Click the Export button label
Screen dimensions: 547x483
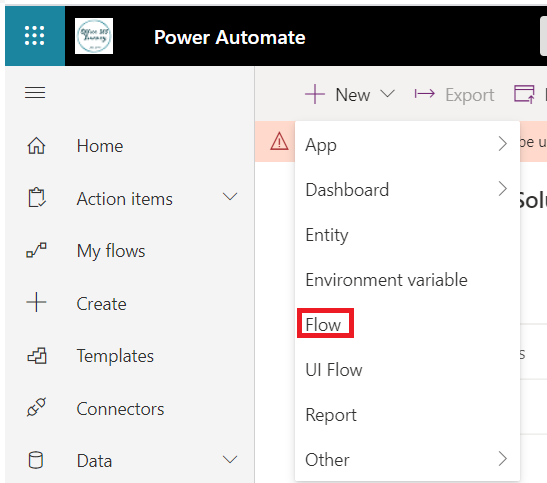pos(470,95)
